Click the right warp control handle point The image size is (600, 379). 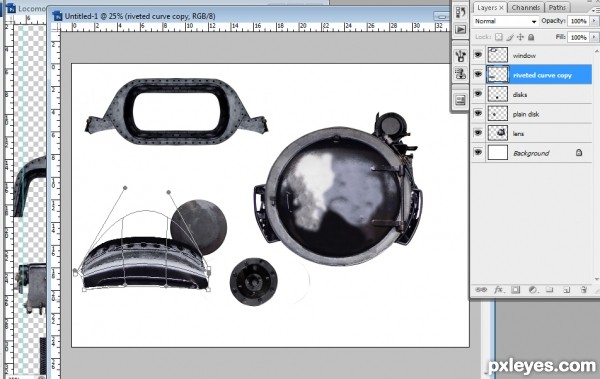[x=169, y=192]
